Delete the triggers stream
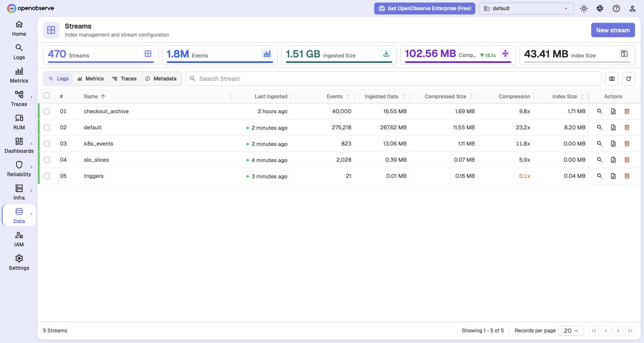 [627, 176]
